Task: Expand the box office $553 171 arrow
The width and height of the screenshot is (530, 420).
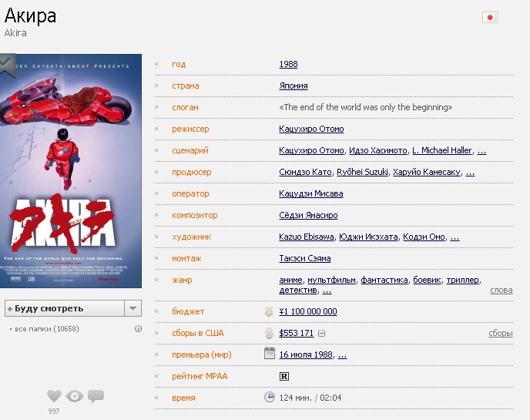Action: [321, 334]
